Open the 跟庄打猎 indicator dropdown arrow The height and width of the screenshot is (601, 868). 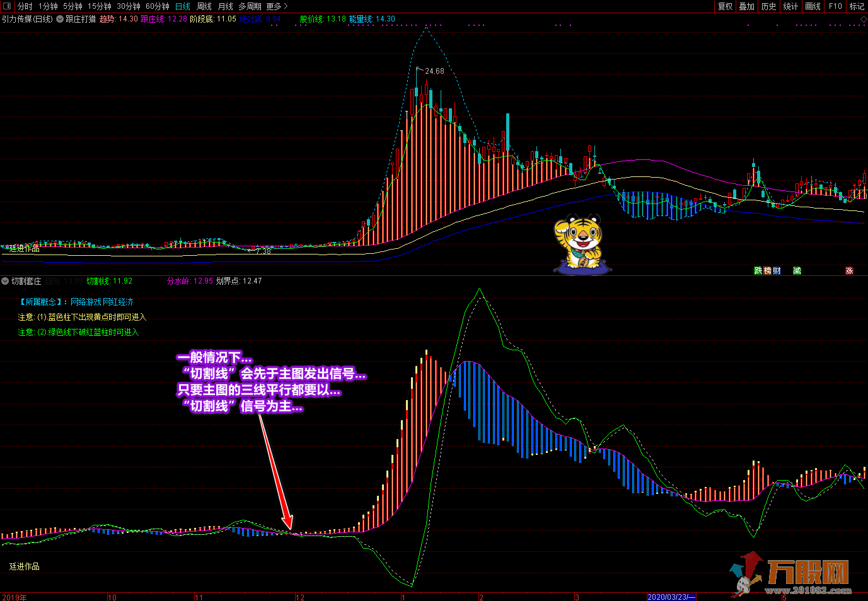tap(60, 19)
